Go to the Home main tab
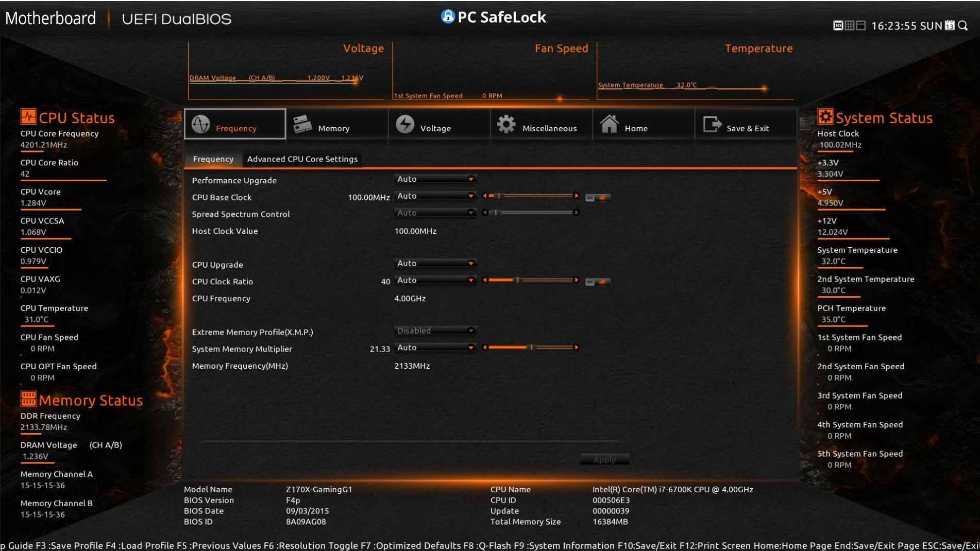The width and height of the screenshot is (980, 551). point(643,124)
